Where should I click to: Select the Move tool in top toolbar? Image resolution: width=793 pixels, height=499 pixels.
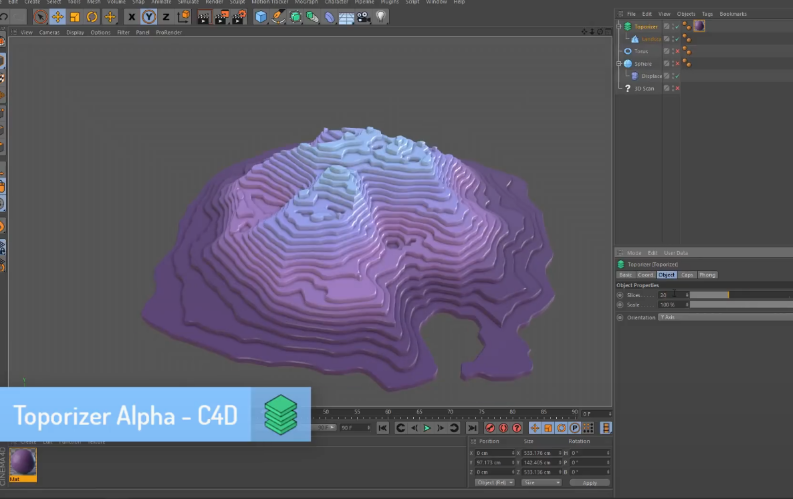[x=57, y=17]
